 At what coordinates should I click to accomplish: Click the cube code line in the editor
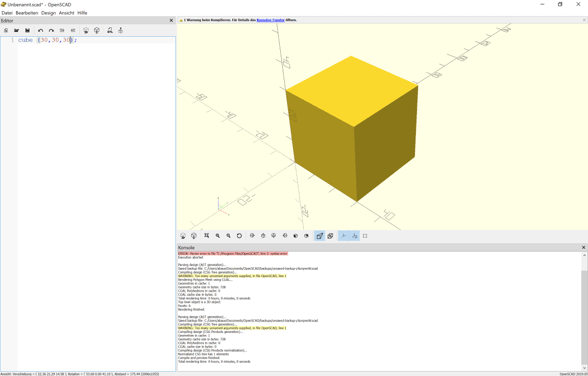coord(48,40)
